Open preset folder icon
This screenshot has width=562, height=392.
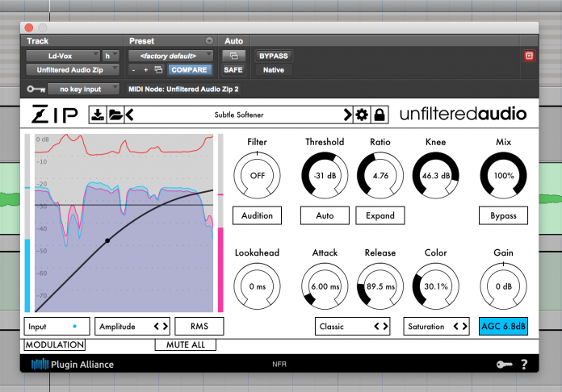115,115
